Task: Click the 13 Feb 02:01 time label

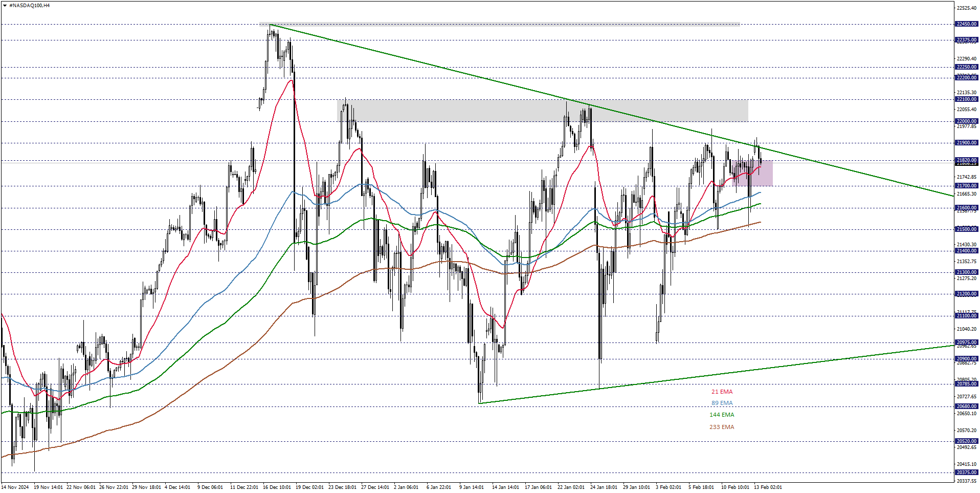Action: (768, 487)
